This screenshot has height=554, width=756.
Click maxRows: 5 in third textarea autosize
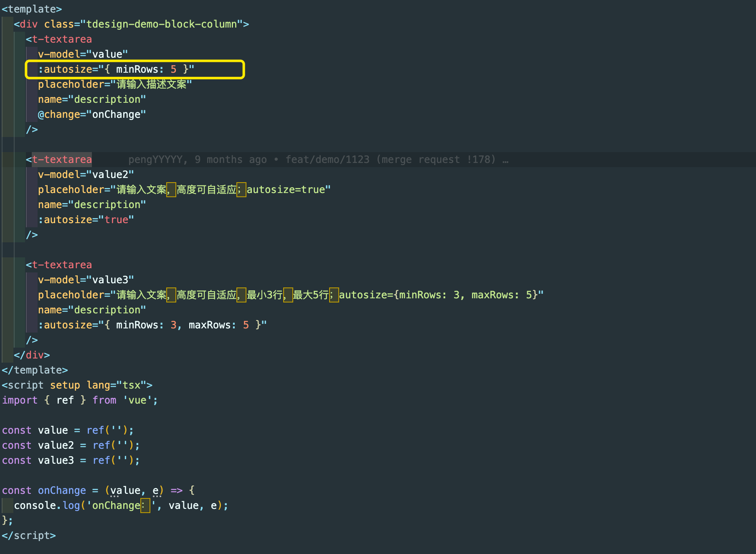[216, 325]
